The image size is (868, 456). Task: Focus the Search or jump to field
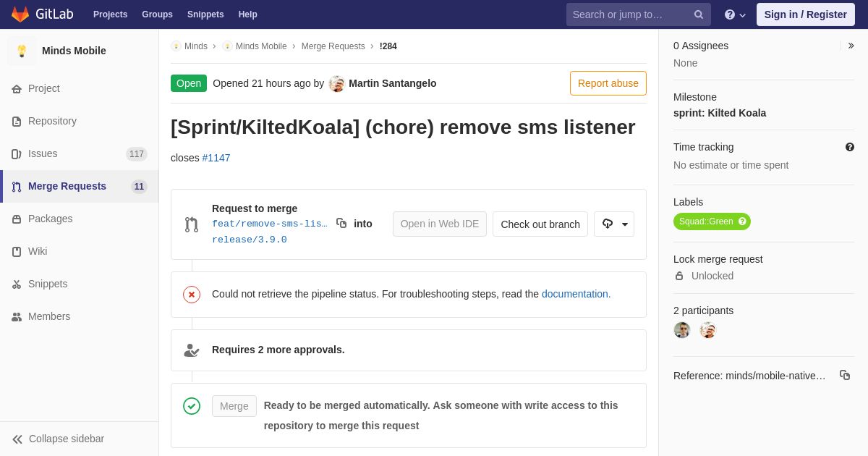(639, 14)
